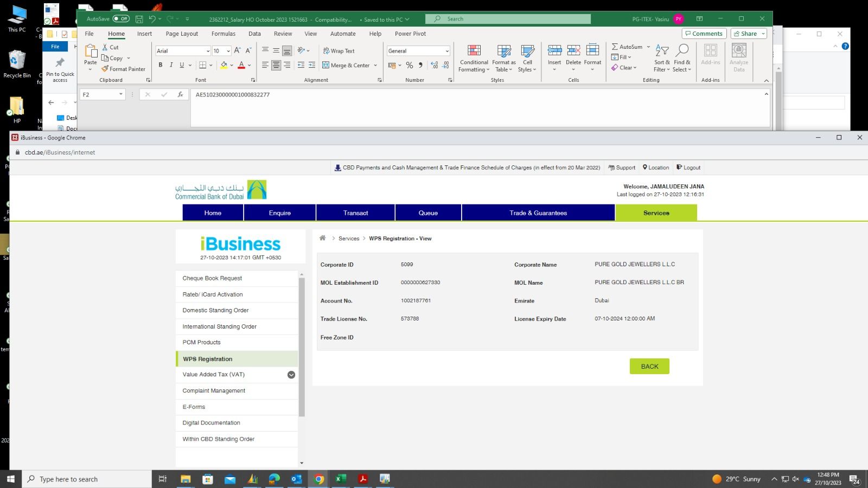Click the Windows taskbar search box

coord(87,479)
